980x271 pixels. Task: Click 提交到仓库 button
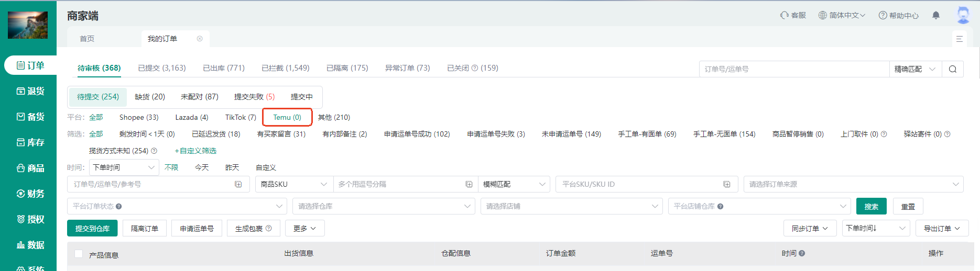coord(92,229)
